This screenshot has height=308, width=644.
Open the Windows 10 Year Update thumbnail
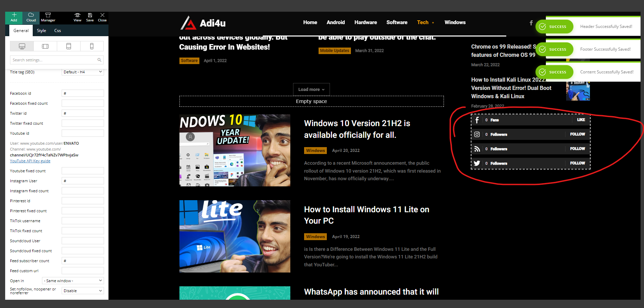pos(235,150)
